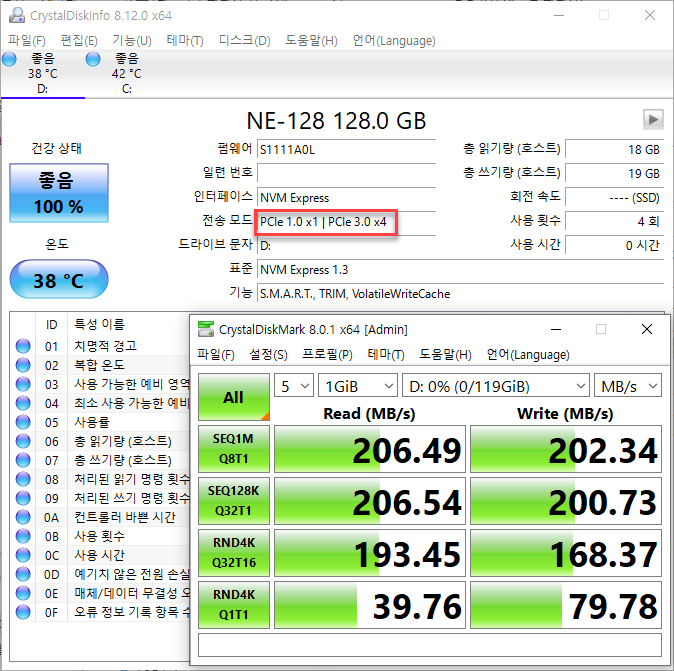
Task: Open 파일(F) menu in CrystalDiskInfo
Action: pos(27,40)
